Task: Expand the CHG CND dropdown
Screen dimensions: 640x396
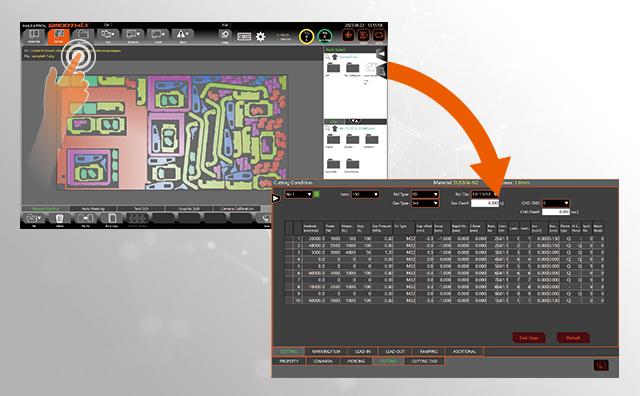Action: tap(556, 203)
